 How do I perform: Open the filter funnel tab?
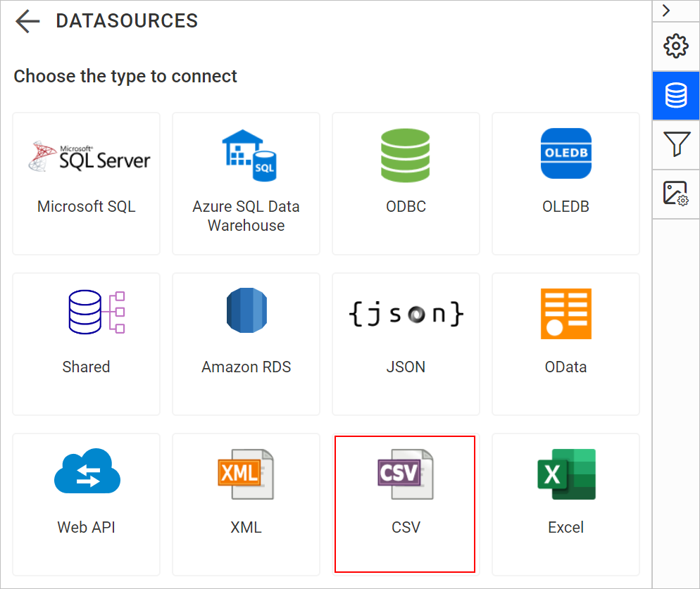coord(676,145)
